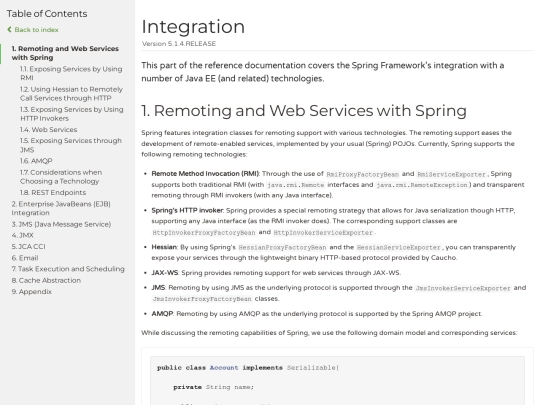The height and width of the screenshot is (405, 540).
Task: Click the bold 'Hessian' bullet label
Action: (x=164, y=247)
